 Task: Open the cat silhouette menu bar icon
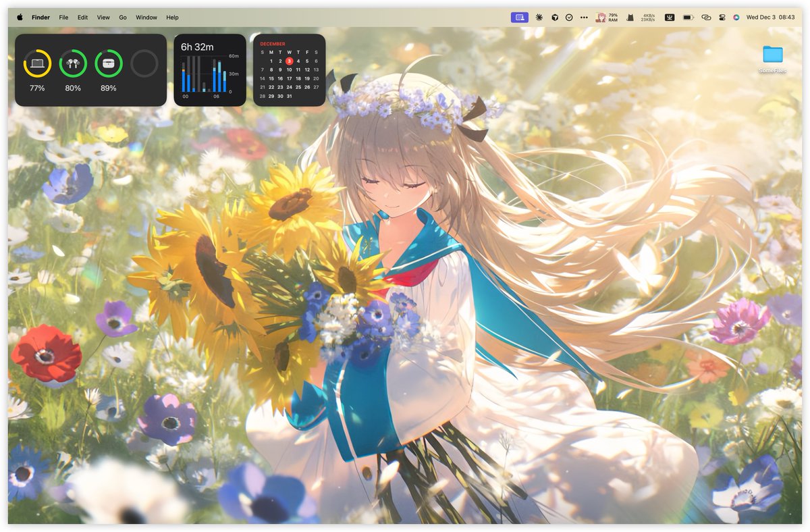point(629,18)
